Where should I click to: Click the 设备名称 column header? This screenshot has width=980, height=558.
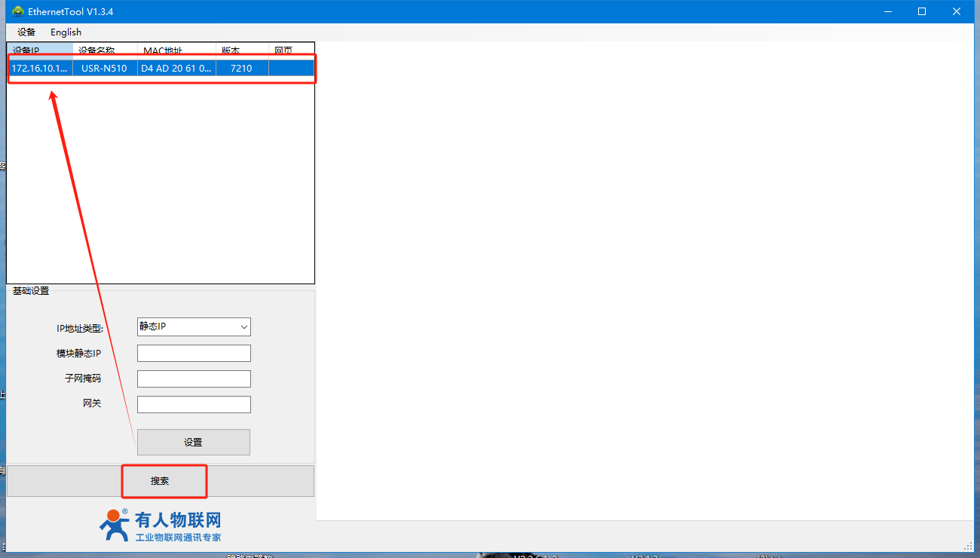(x=106, y=50)
